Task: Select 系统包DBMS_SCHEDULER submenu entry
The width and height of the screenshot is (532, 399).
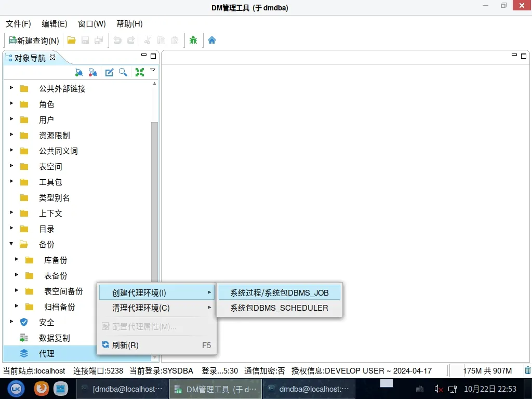Action: [279, 308]
